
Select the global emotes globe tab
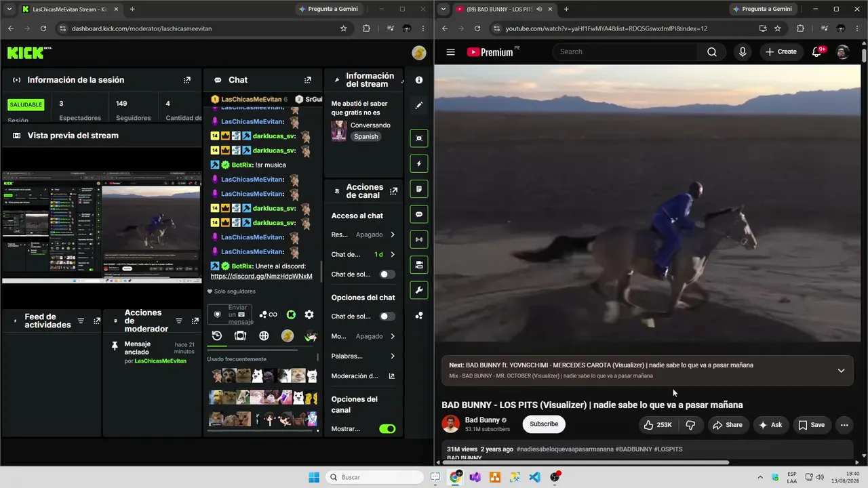pyautogui.click(x=264, y=335)
